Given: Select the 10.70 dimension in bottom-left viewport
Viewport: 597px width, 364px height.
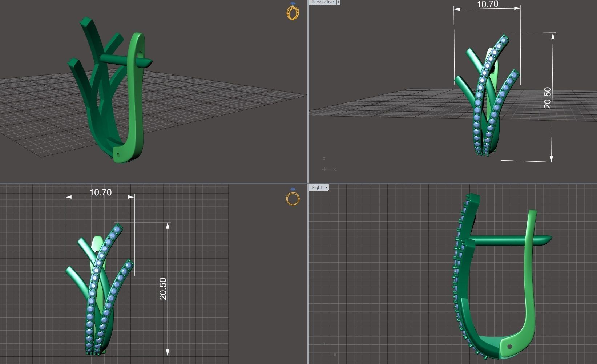Looking at the screenshot, I should pos(100,192).
